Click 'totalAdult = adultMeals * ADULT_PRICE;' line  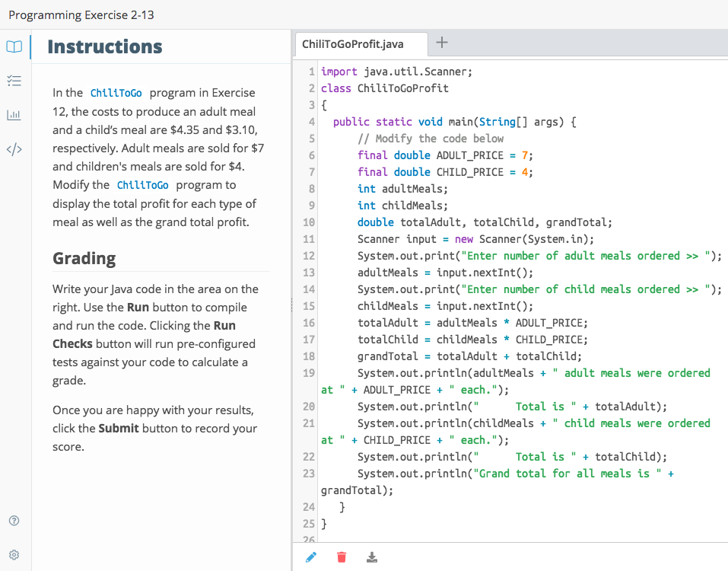click(472, 323)
